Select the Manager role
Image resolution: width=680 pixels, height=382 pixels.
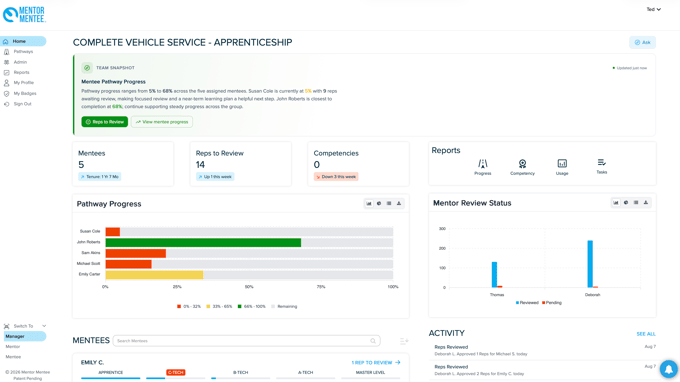(x=24, y=336)
